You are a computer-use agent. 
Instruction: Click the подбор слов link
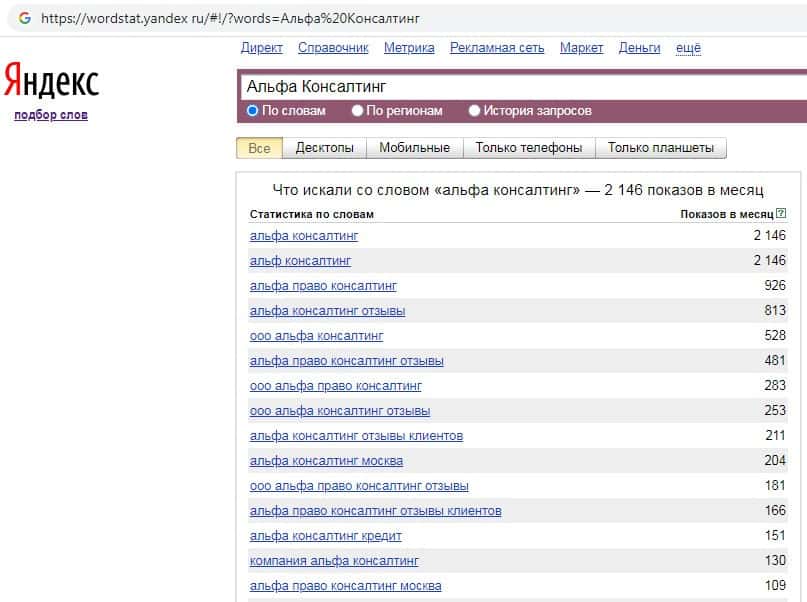[51, 115]
